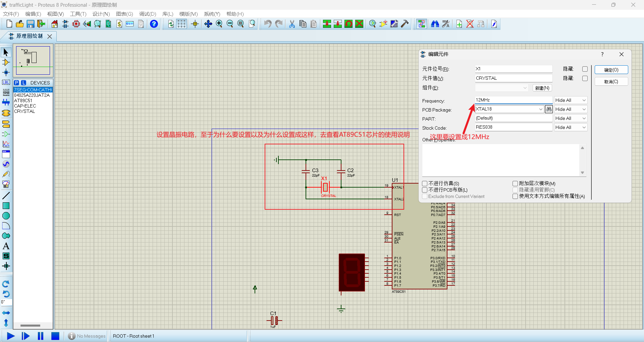The height and width of the screenshot is (342, 644).
Task: Click the L library manager button
Action: pos(23,83)
